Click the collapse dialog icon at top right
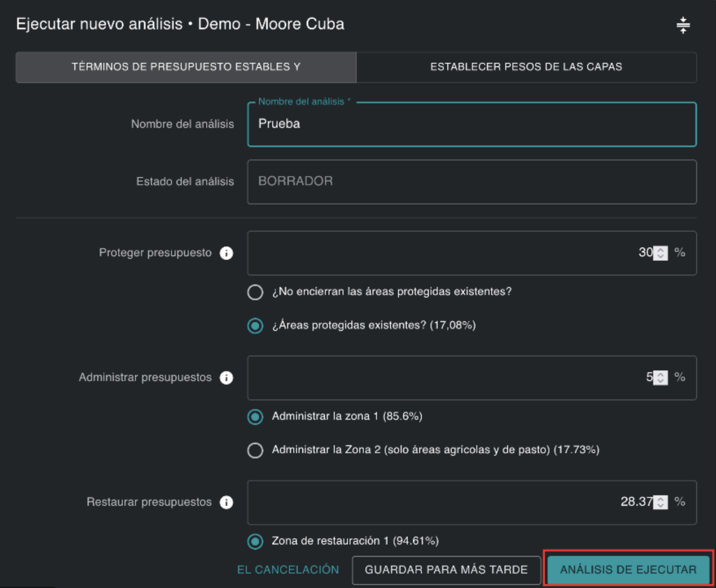The height and width of the screenshot is (588, 716). 683,25
